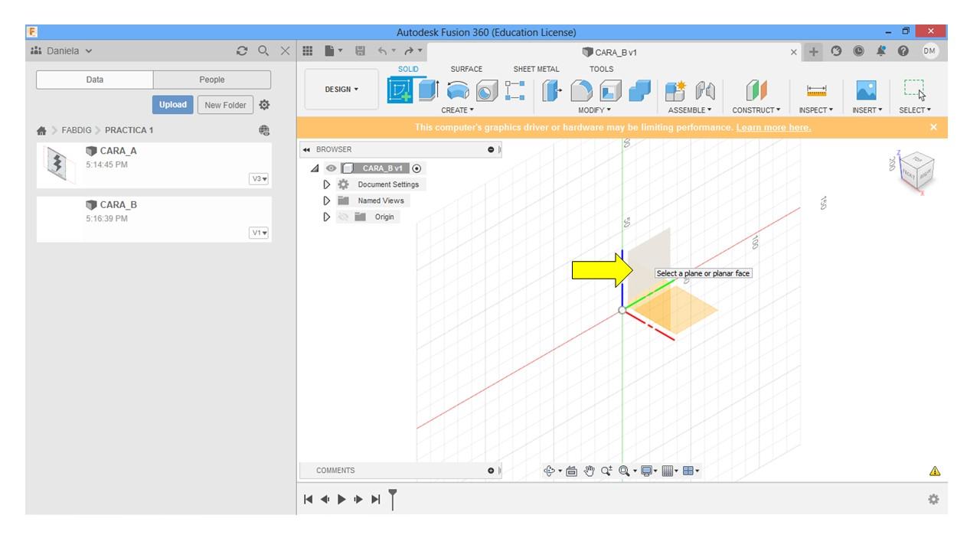Select the Create Sketch tool
Viewport: 980px width, 551px height.
[x=400, y=90]
